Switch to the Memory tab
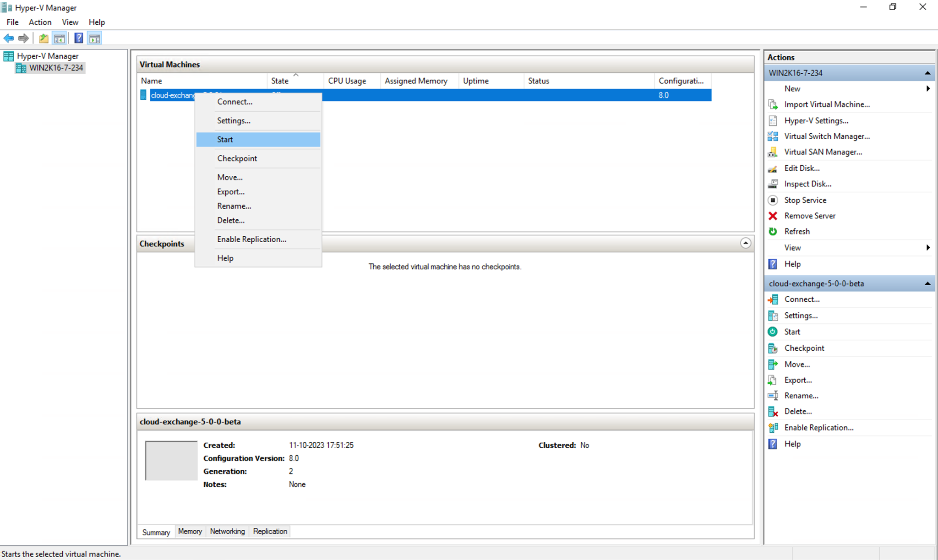 pos(190,531)
